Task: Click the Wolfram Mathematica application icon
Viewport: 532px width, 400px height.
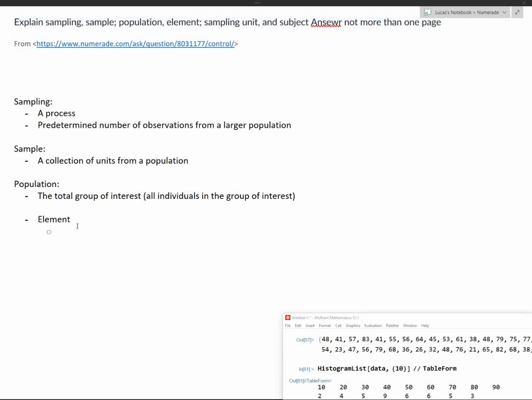Action: [288, 316]
